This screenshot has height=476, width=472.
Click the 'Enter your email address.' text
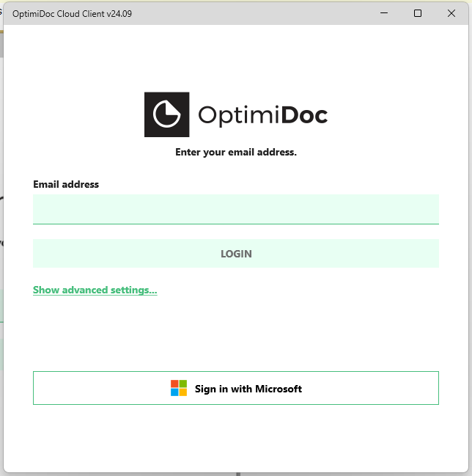pos(236,152)
